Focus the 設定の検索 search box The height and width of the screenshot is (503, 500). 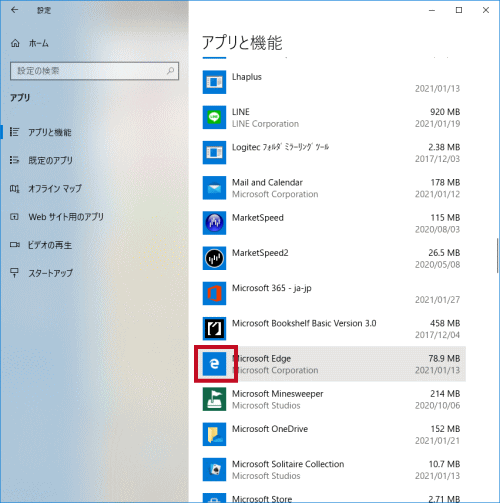(x=94, y=71)
